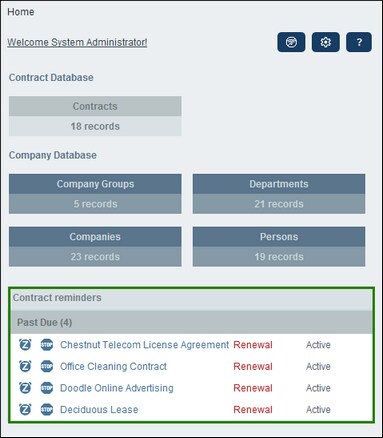Snooze the Office Cleaning Contract reminder

25,366
